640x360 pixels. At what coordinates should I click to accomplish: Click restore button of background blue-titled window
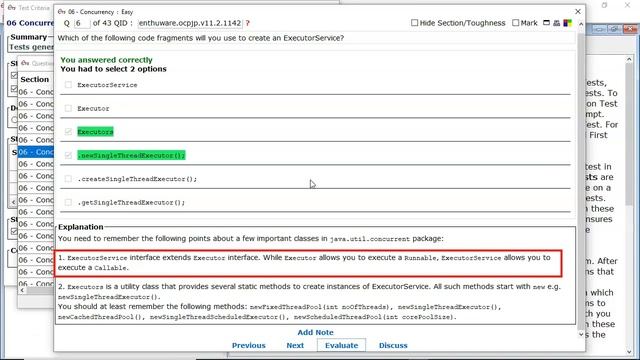[615, 29]
